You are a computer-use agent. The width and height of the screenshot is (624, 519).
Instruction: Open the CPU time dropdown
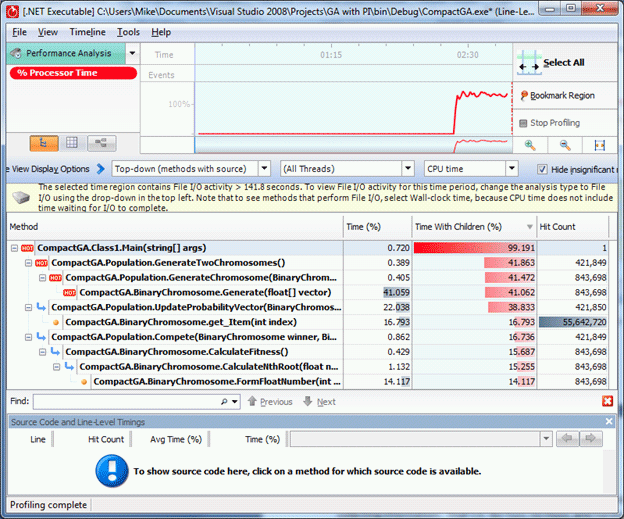(512, 169)
